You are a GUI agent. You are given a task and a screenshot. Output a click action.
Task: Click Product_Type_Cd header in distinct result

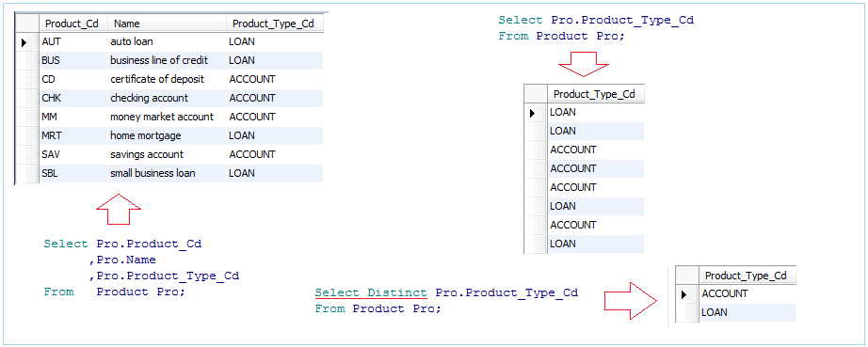pyautogui.click(x=747, y=276)
